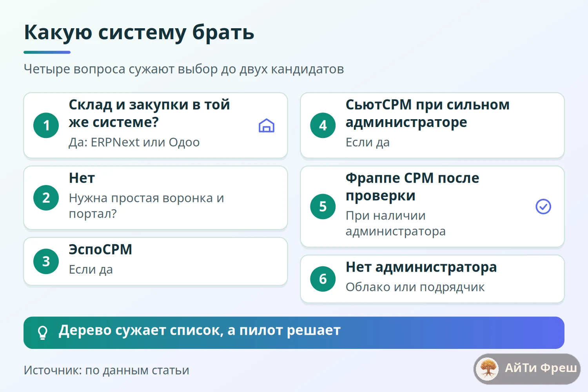
Task: Click the text "При наличии администратора"
Action: click(396, 223)
